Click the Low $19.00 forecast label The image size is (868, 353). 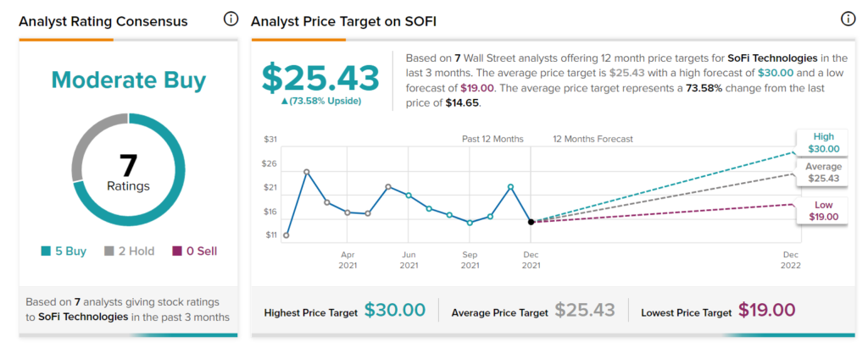coord(824,211)
